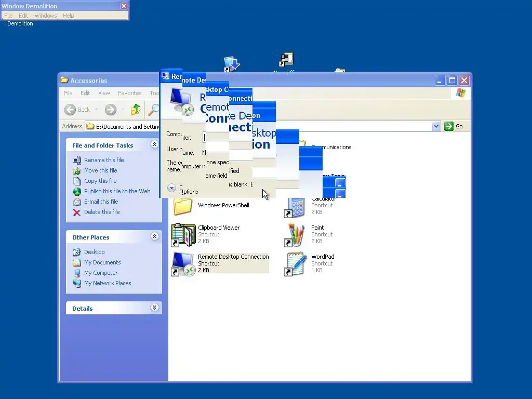The height and width of the screenshot is (399, 532).
Task: Click the Forward arrow button
Action: tap(111, 110)
